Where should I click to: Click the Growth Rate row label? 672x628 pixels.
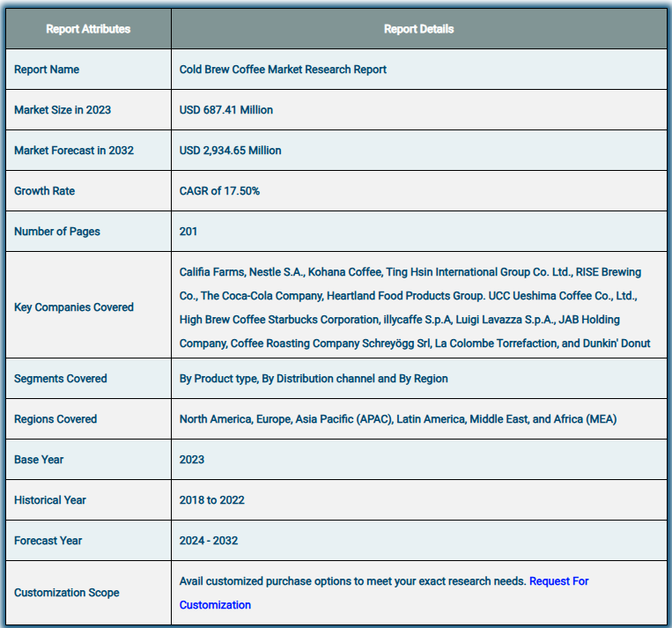[x=45, y=191]
